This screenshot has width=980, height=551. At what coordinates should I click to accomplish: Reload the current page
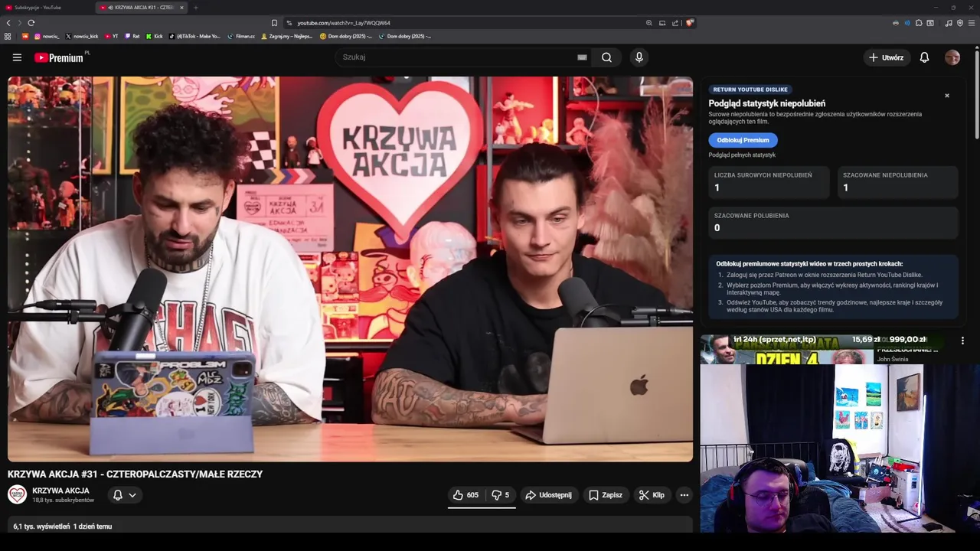pyautogui.click(x=31, y=23)
